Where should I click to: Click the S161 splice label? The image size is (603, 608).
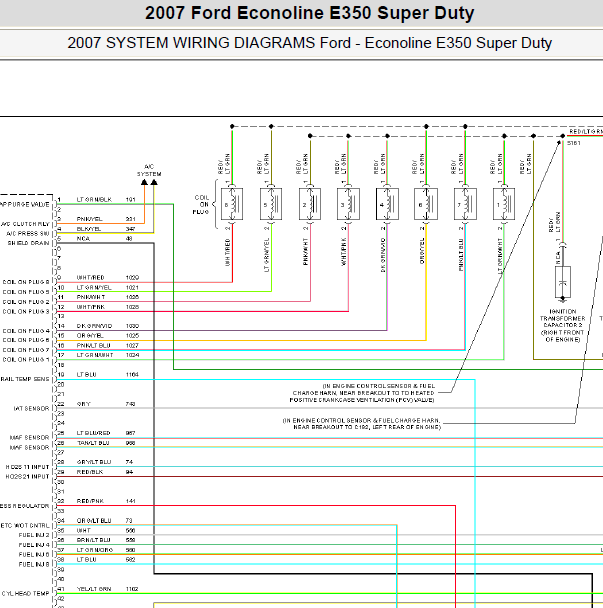pyautogui.click(x=574, y=143)
